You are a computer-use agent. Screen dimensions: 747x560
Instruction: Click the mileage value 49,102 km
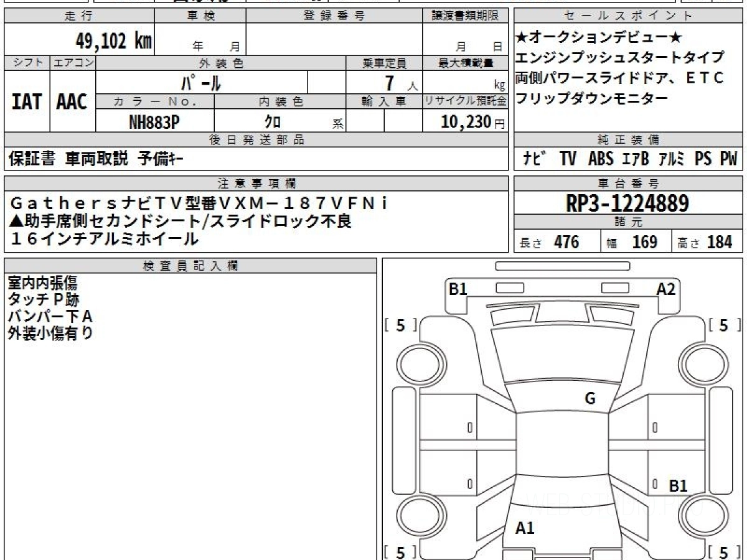pos(114,41)
